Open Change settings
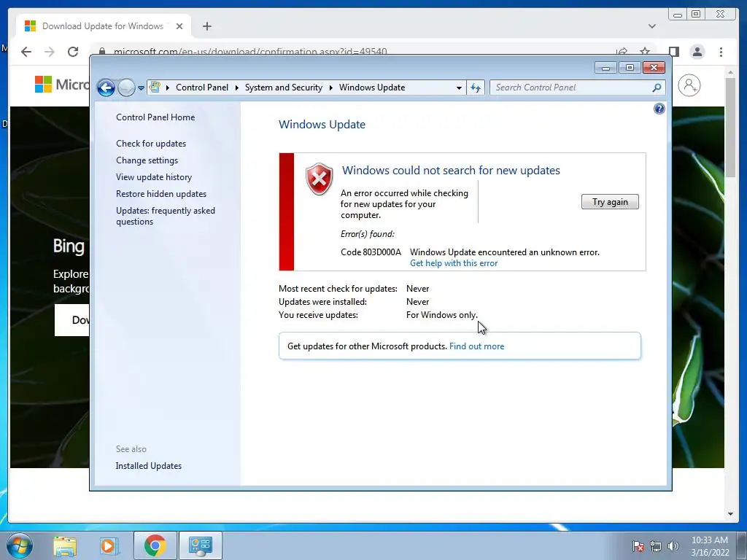 (147, 160)
